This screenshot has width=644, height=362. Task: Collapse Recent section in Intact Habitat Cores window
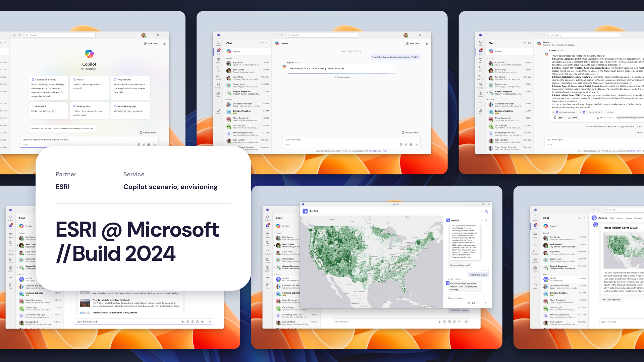click(x=545, y=274)
